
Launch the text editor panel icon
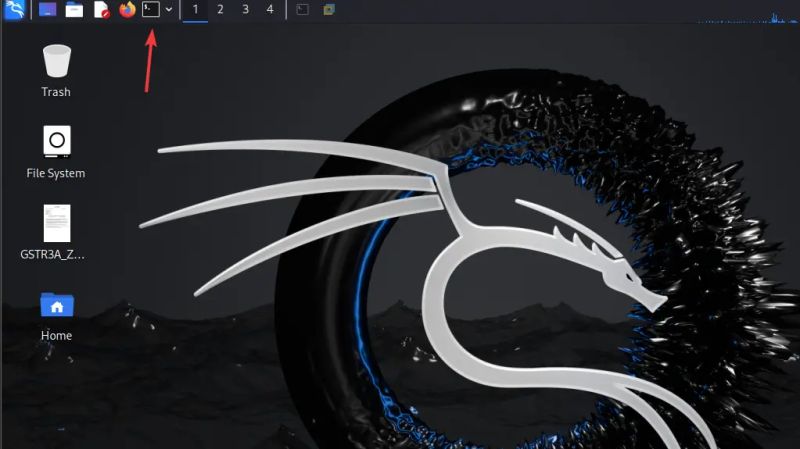pyautogui.click(x=102, y=10)
